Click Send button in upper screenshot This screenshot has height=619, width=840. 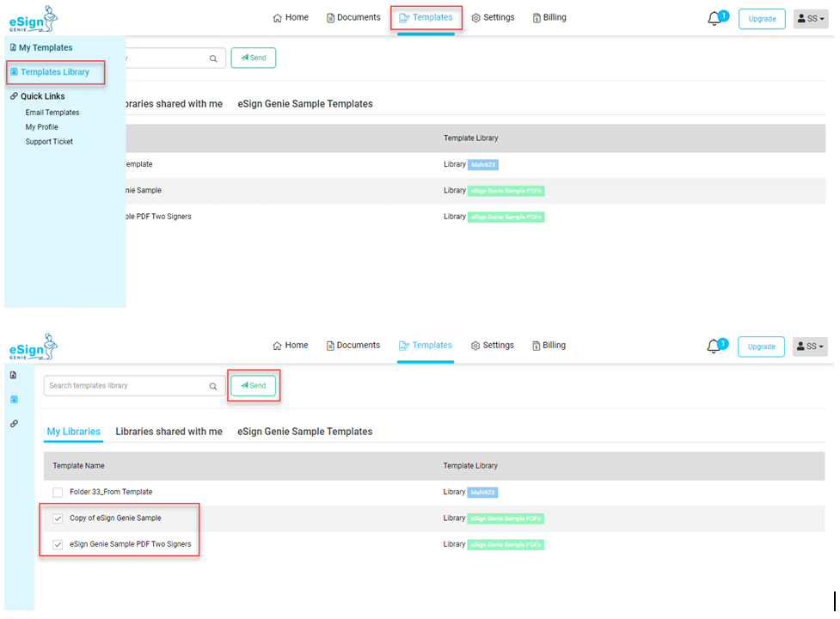pos(254,58)
